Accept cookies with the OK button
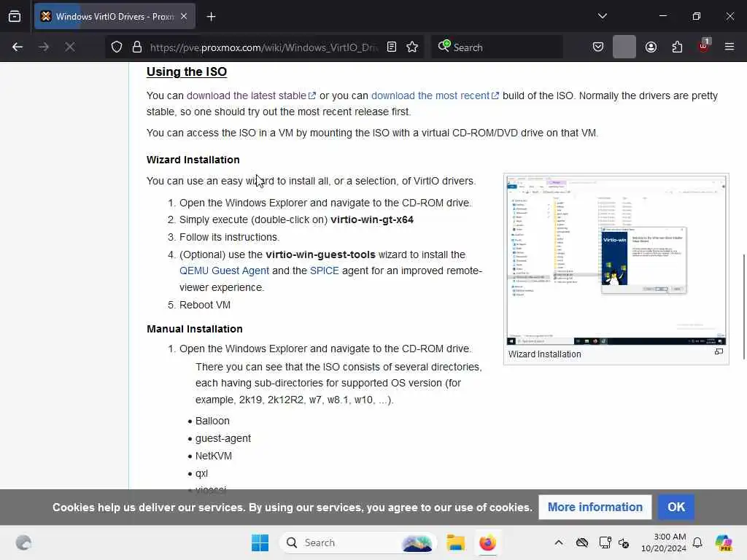 [x=676, y=507]
